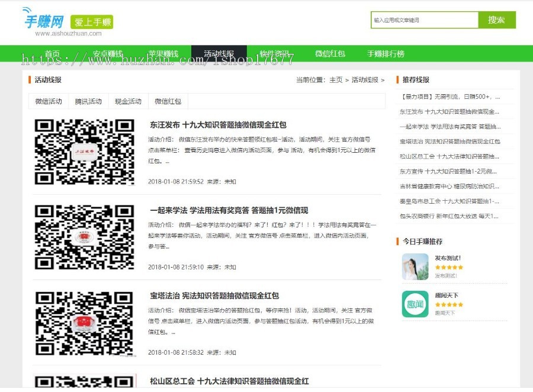Select the 微信活动 category tab
533x392 pixels.
(49, 101)
